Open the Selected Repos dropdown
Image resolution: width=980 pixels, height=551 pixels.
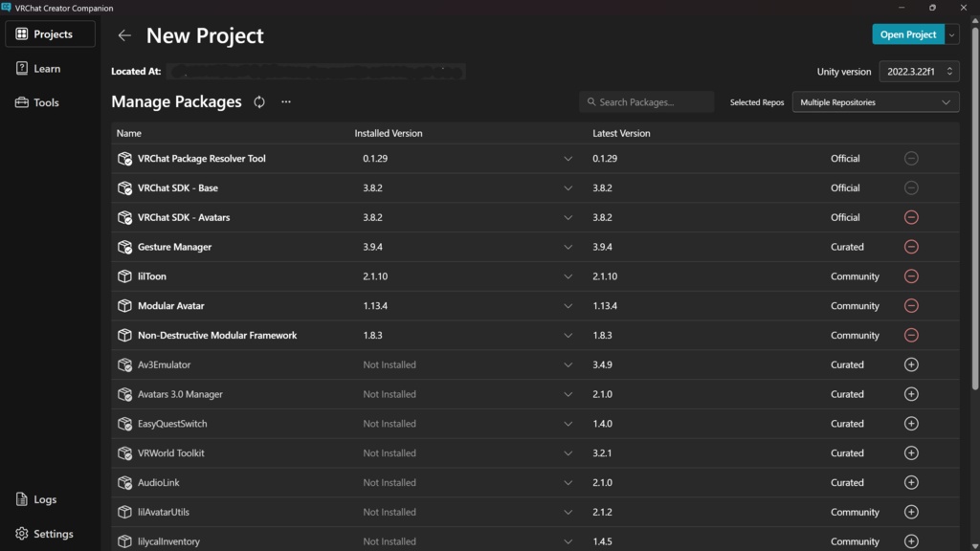click(875, 102)
